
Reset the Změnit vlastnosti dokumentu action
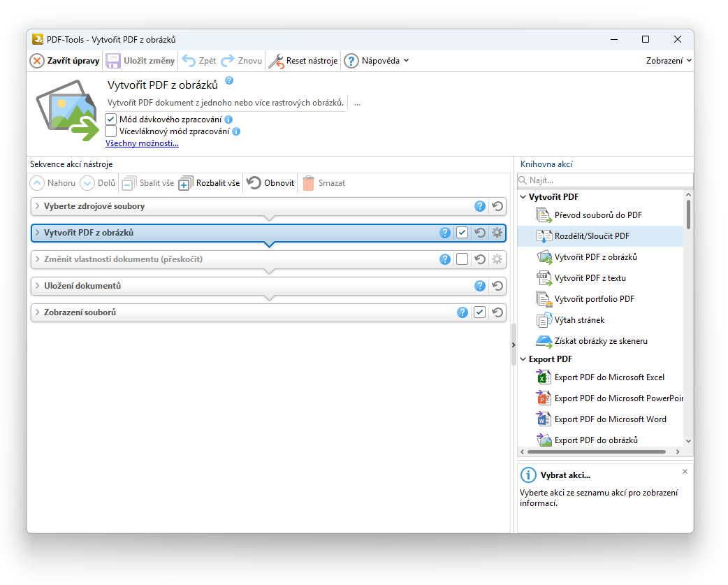(x=480, y=259)
